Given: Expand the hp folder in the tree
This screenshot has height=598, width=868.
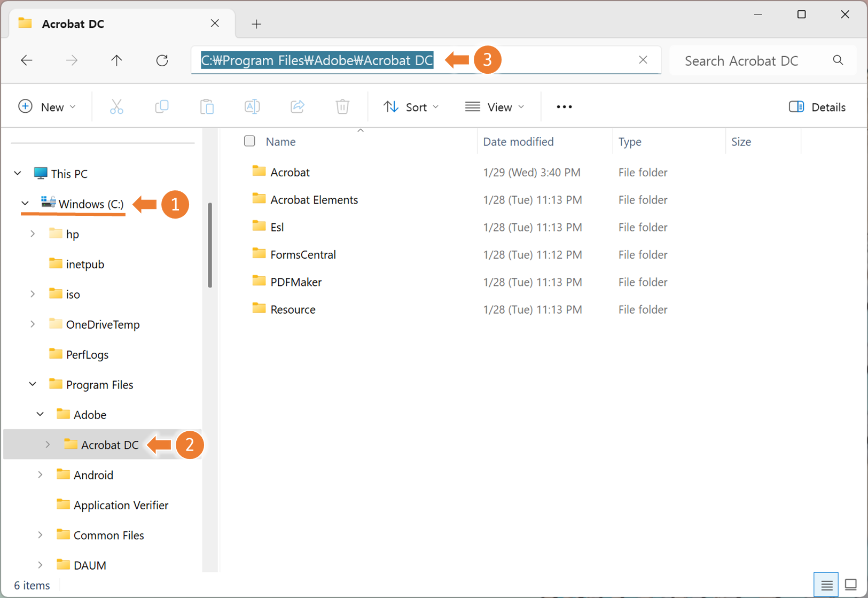Looking at the screenshot, I should click(33, 234).
